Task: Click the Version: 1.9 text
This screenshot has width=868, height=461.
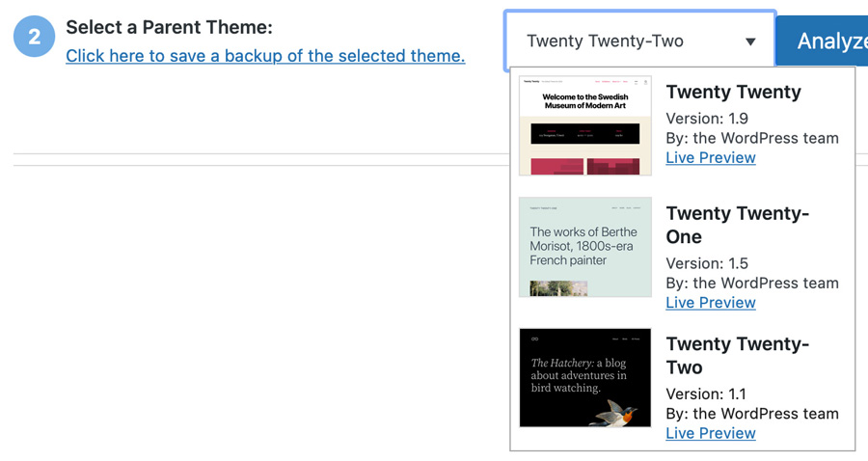Action: (707, 119)
